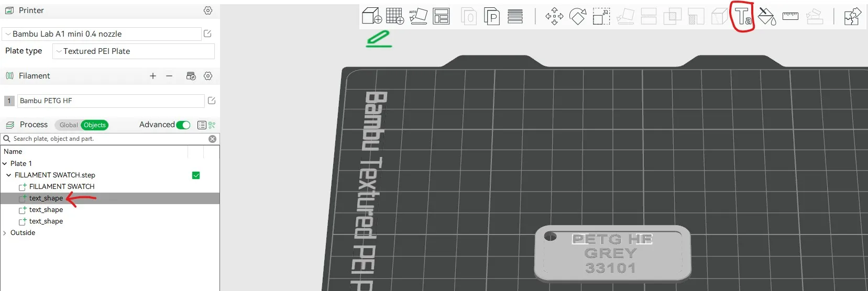Click the Mesh boolean tool icon
868x291 pixels.
[x=672, y=16]
